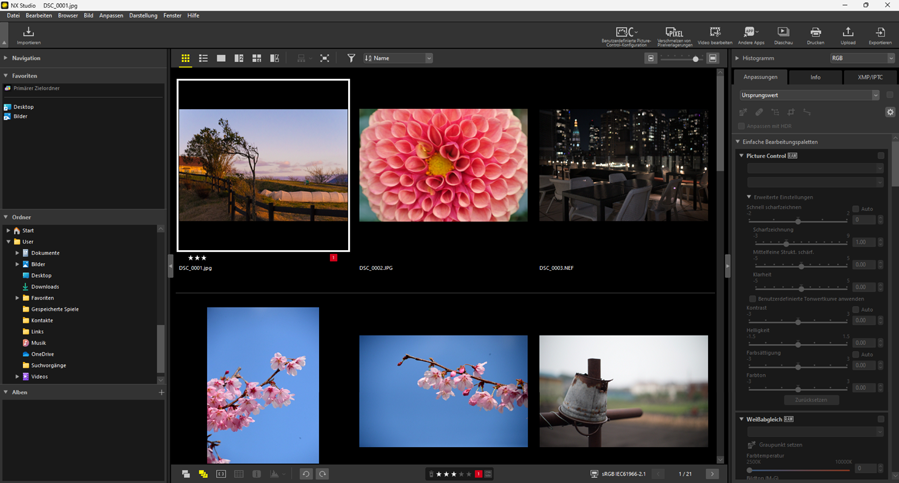
Task: Enable the Picture Control palette checkbox
Action: point(881,156)
